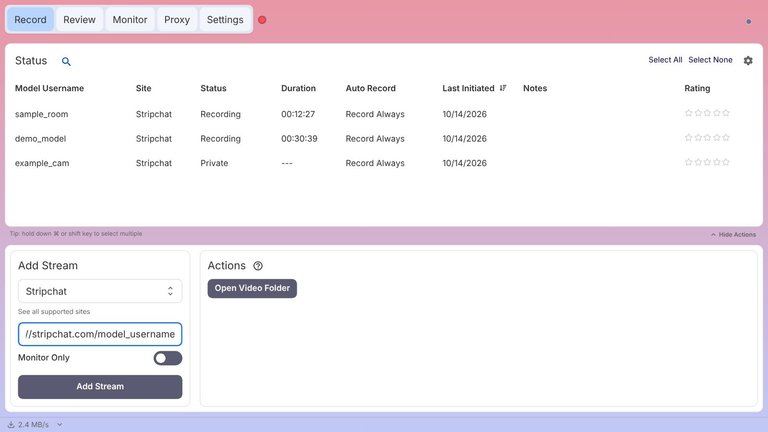Open table settings gear icon
Screen dimensions: 768x432
coord(748,60)
